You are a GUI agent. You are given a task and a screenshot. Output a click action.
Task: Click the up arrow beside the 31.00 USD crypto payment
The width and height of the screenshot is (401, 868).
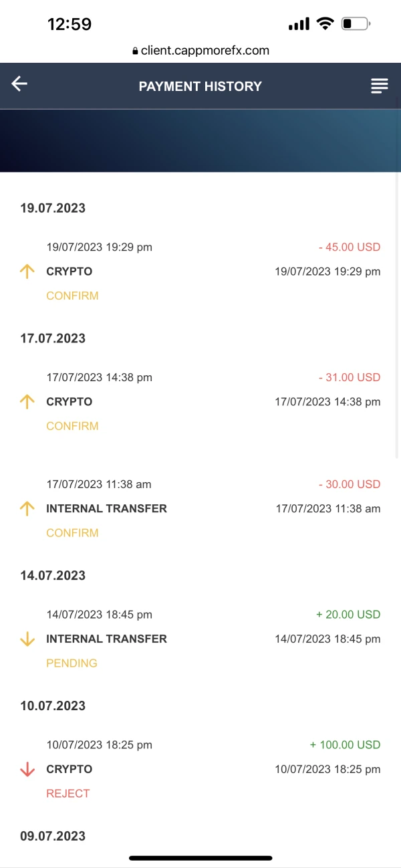(27, 402)
